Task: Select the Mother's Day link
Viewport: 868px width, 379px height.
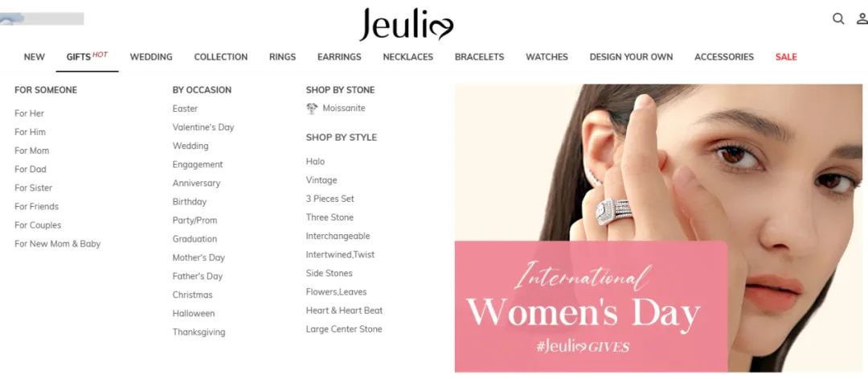Action: point(199,257)
